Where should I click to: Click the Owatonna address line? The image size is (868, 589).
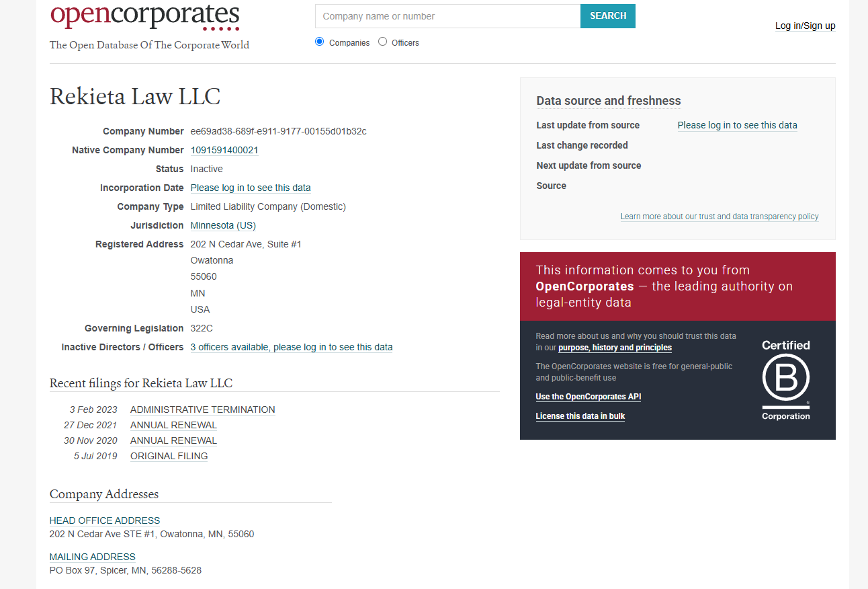pyautogui.click(x=212, y=260)
